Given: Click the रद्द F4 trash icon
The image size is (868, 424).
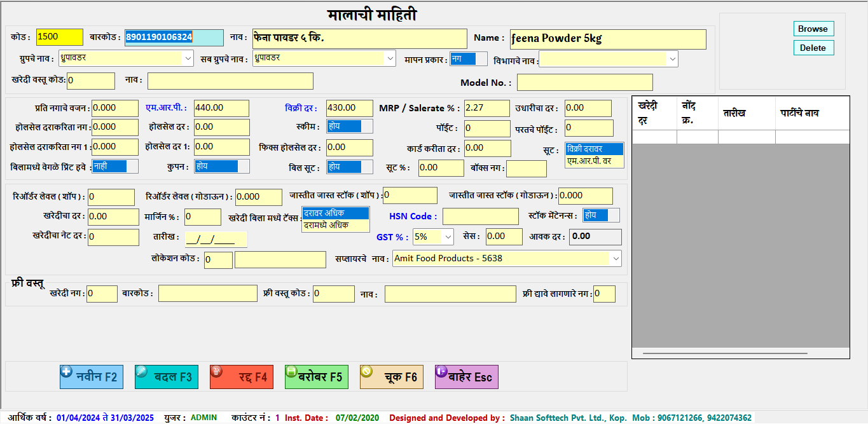Looking at the screenshot, I should [x=216, y=372].
